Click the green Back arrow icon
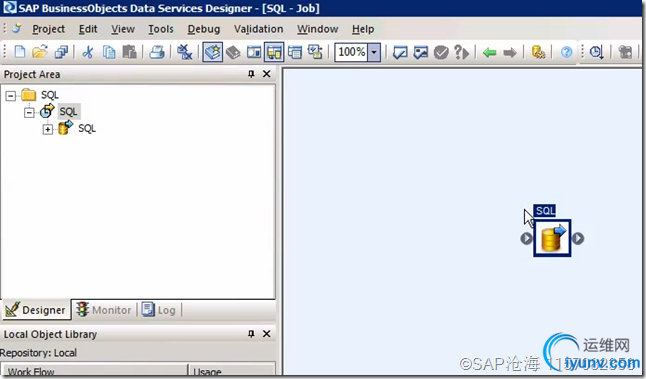The height and width of the screenshot is (379, 646). coord(489,52)
